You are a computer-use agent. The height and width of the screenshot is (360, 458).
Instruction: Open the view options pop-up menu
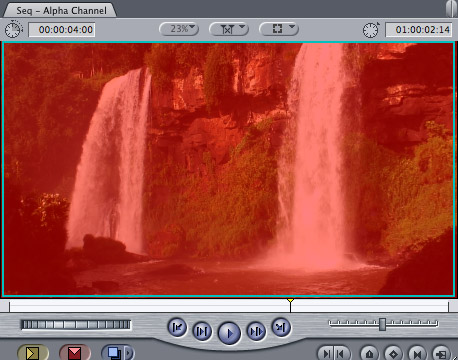tap(279, 29)
